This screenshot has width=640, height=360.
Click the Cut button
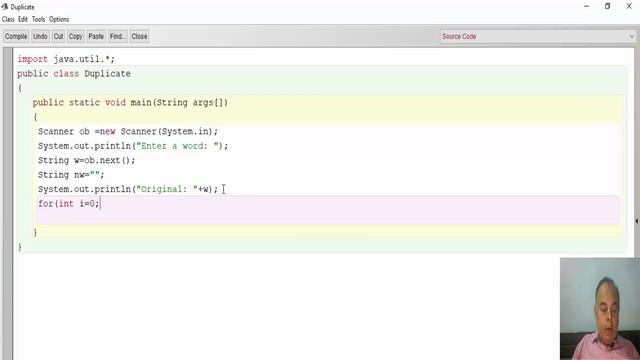58,36
